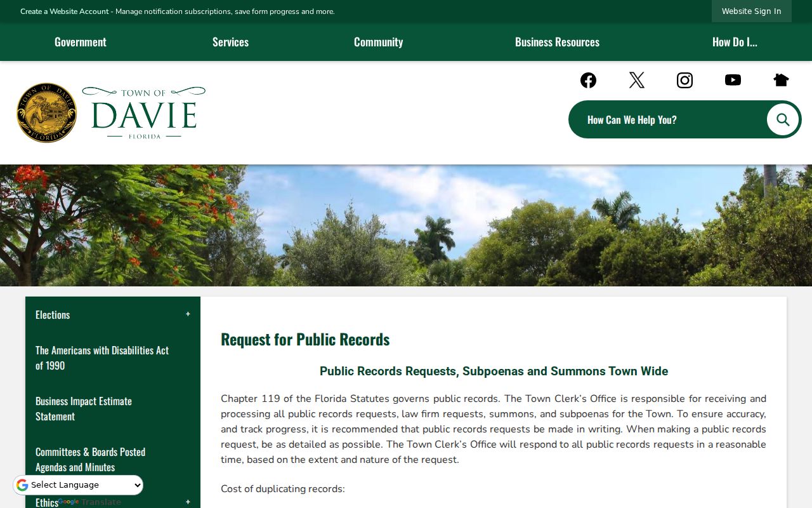Open Business Impact Estimate Statement link
Image resolution: width=812 pixels, height=508 pixels.
click(84, 408)
